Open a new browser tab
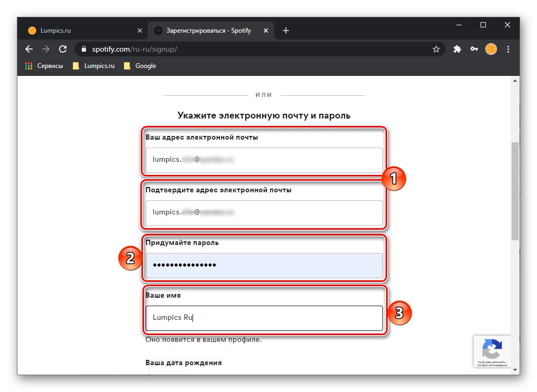537x392 pixels. pyautogui.click(x=285, y=30)
